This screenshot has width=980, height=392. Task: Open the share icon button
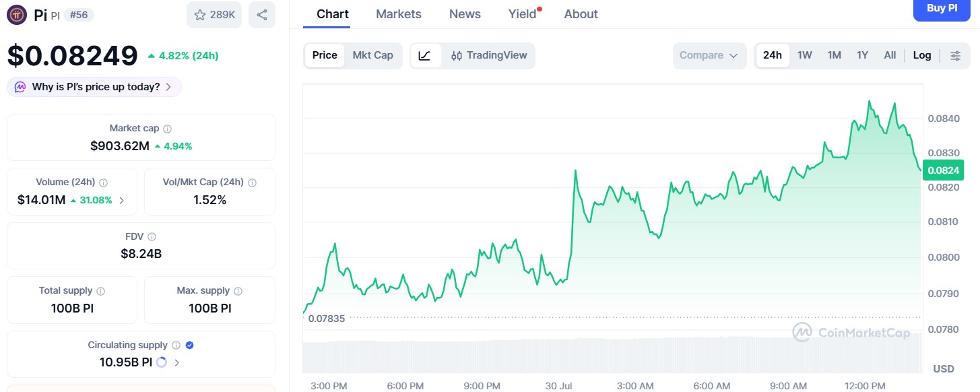pyautogui.click(x=262, y=15)
